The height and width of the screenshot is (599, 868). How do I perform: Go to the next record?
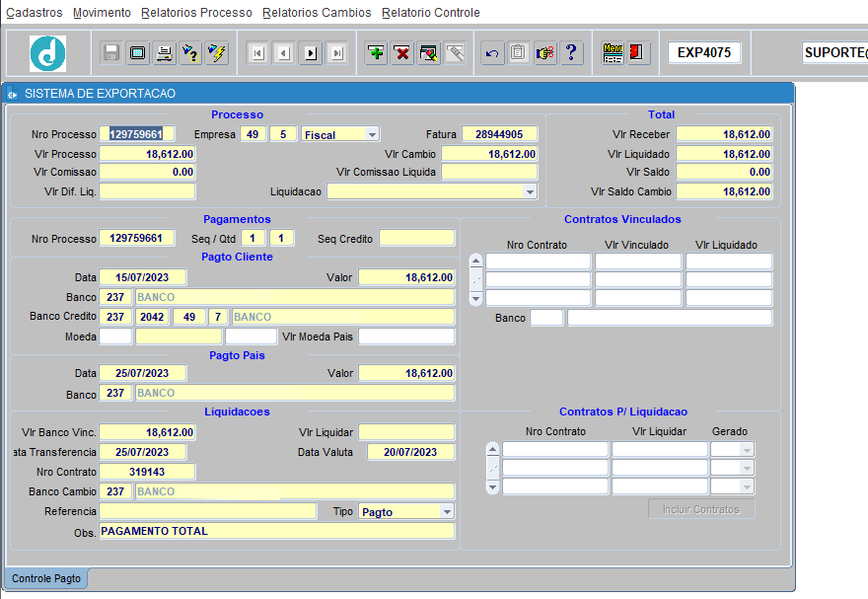pyautogui.click(x=311, y=53)
